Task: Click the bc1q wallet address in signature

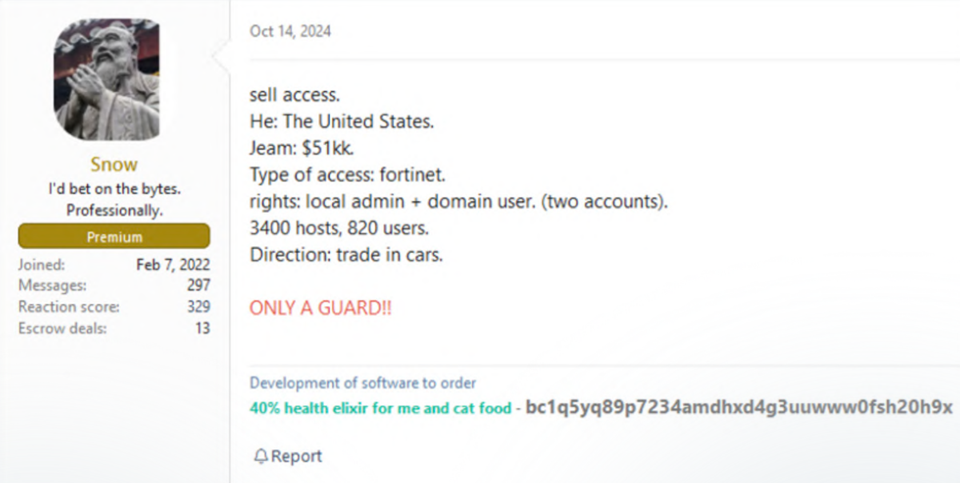Action: pyautogui.click(x=739, y=408)
